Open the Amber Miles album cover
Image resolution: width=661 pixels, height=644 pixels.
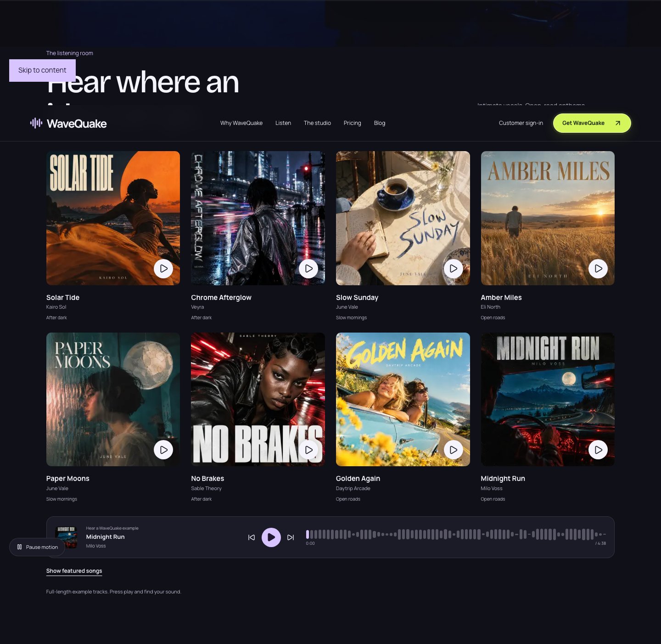[548, 218]
